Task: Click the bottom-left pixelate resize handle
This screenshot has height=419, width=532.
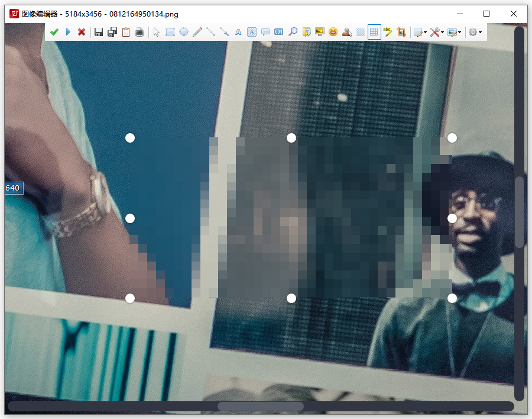Action: [130, 298]
